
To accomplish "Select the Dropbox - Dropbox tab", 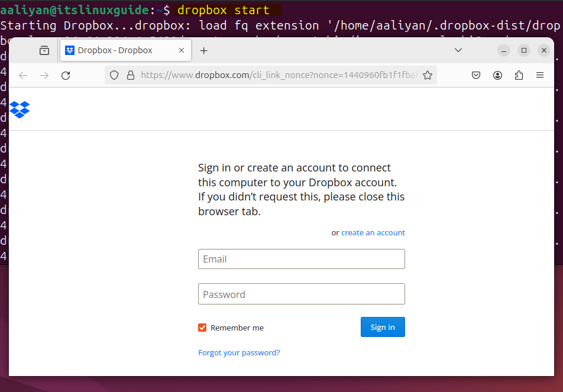I will [x=115, y=50].
